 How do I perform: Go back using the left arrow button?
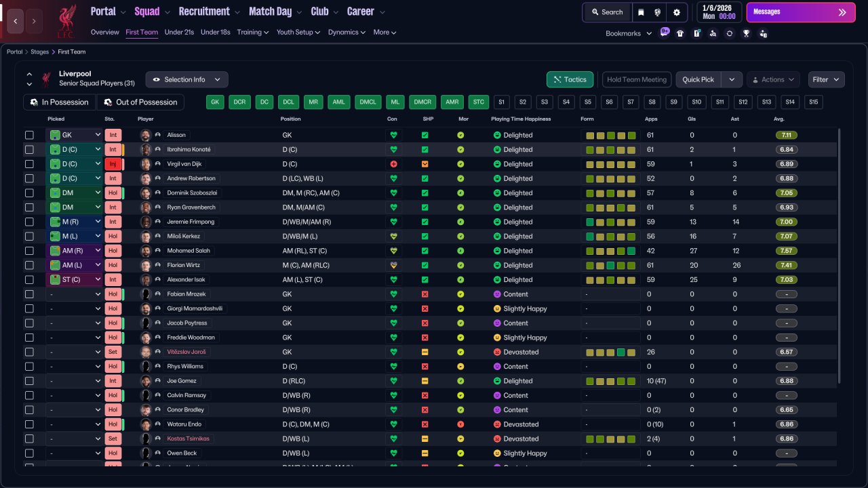pos(16,21)
